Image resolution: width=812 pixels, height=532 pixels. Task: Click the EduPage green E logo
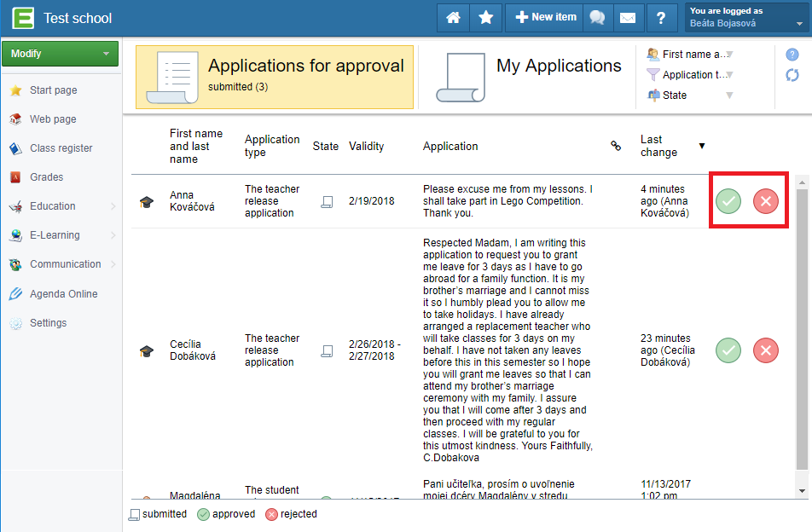[x=23, y=18]
